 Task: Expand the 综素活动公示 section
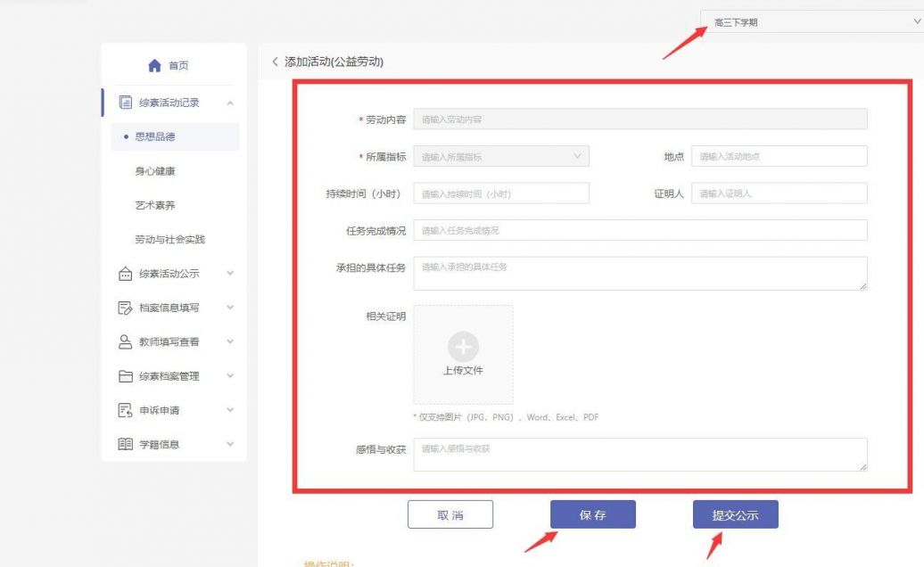(229, 274)
